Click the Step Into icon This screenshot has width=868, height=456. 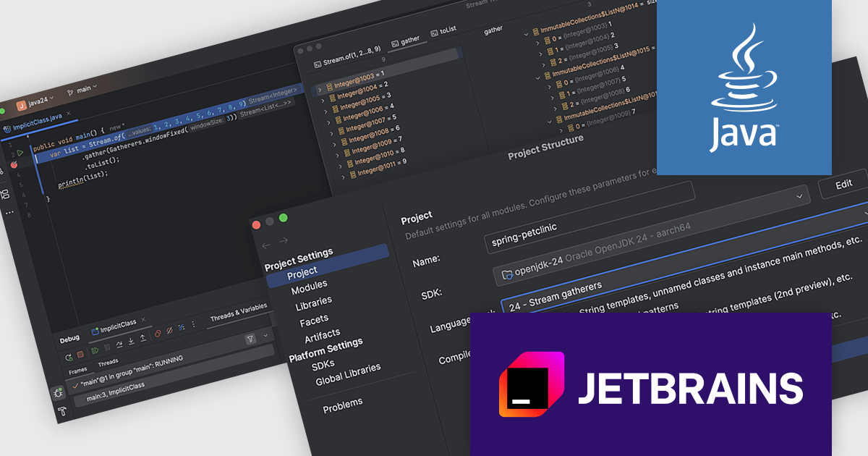click(132, 341)
